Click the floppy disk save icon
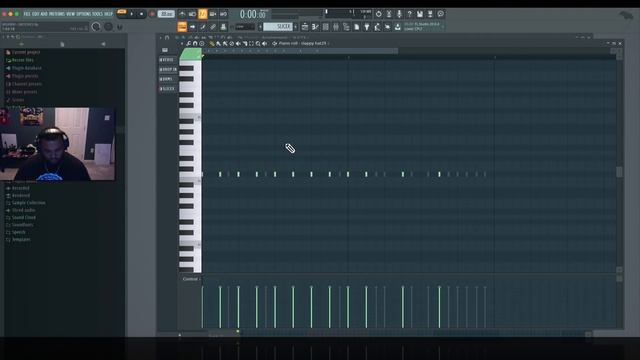The width and height of the screenshot is (640, 360). click(420, 14)
